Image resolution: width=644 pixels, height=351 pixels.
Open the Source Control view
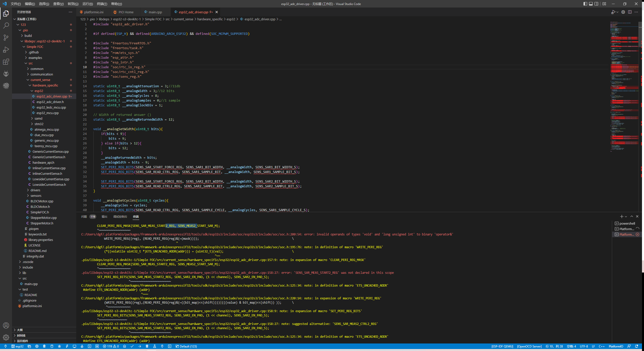pos(6,37)
